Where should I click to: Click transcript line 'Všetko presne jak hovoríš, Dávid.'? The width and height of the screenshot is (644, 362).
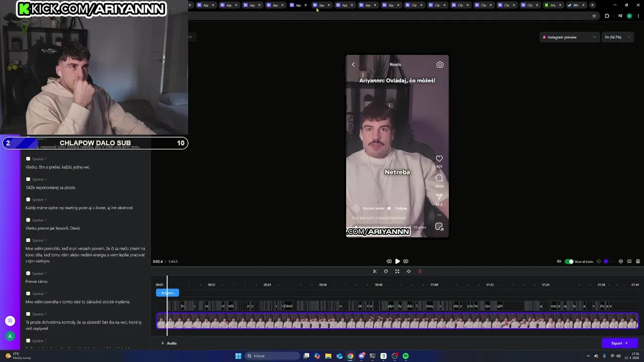[x=53, y=228]
